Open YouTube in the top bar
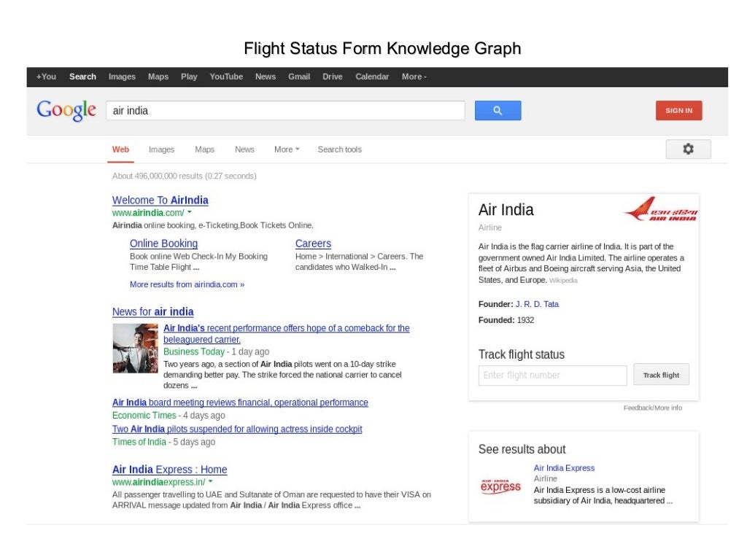The height and width of the screenshot is (560, 747). point(226,77)
